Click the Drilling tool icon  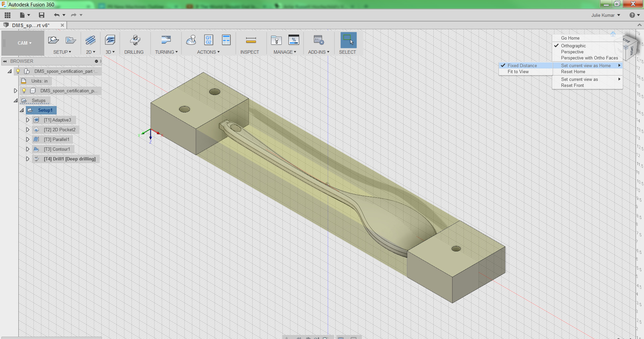135,40
